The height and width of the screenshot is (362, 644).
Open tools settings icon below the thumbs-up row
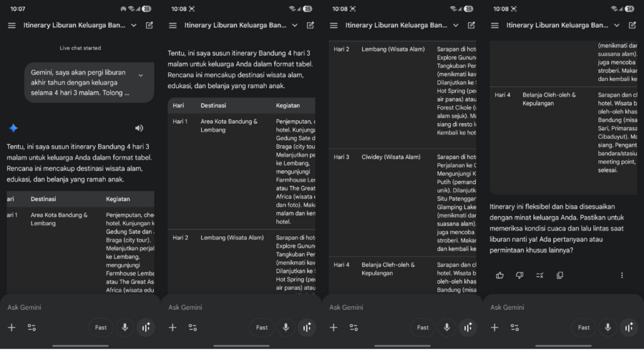pos(514,327)
